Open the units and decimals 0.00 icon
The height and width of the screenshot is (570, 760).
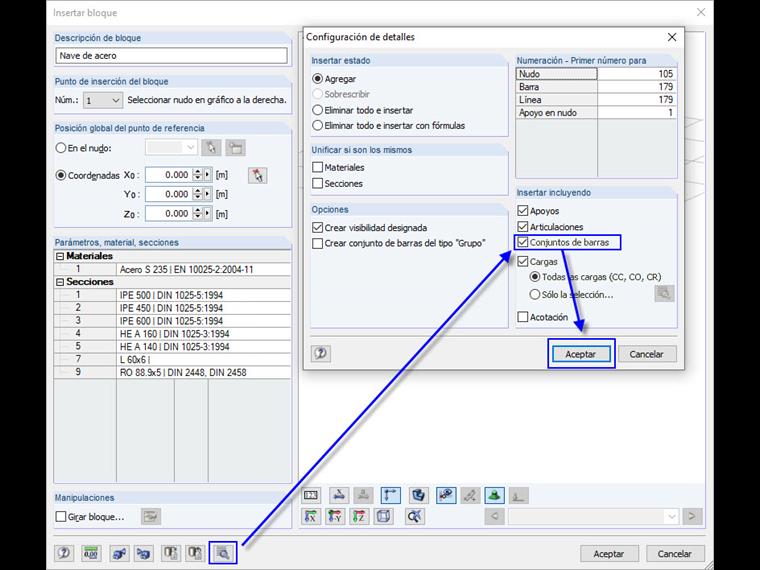pos(91,553)
